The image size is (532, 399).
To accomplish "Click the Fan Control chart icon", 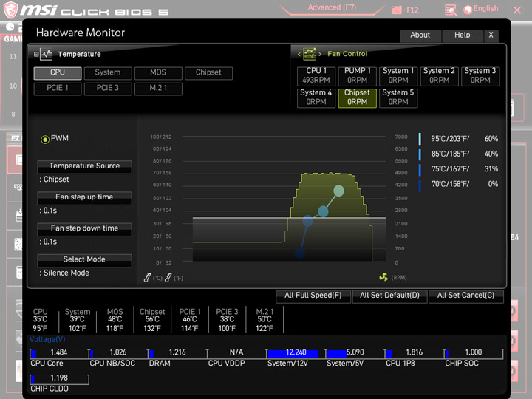I will 310,54.
